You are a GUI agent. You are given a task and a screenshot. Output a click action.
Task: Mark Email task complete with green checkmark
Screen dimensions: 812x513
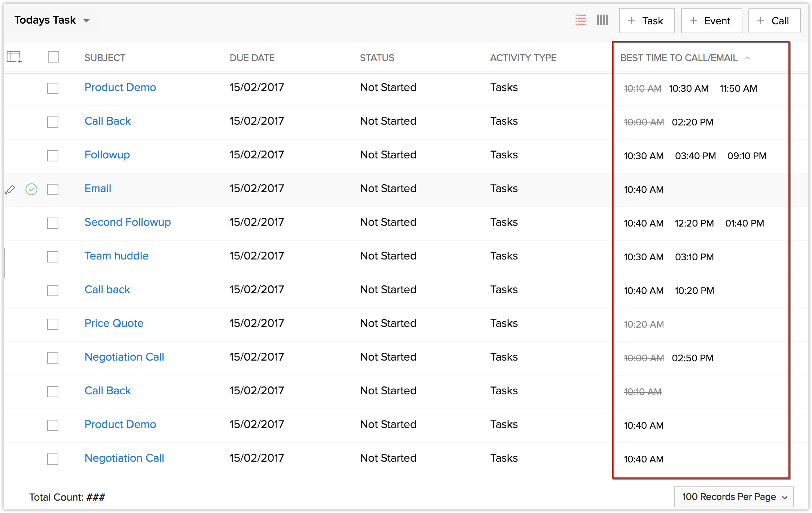tap(31, 189)
